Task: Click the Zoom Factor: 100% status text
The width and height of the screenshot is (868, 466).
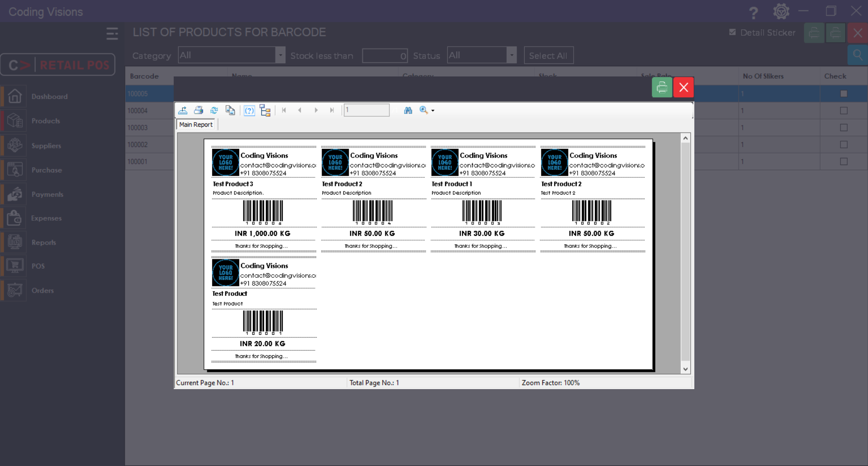Action: coord(550,383)
